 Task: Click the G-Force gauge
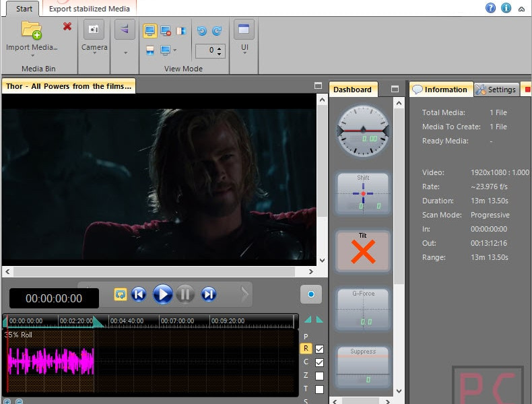363,308
